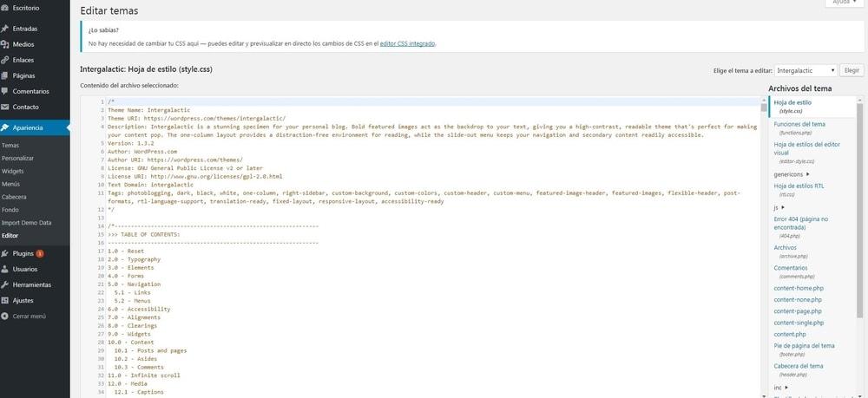Screen dimensions: 868x398
Task: Open the theme selector dropdown Intergalactic
Action: pos(806,70)
